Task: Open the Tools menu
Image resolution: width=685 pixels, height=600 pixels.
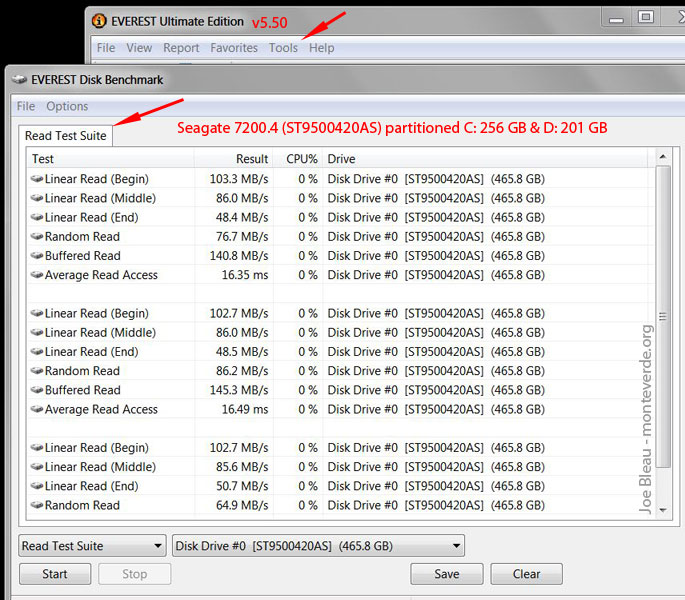Action: [x=283, y=48]
